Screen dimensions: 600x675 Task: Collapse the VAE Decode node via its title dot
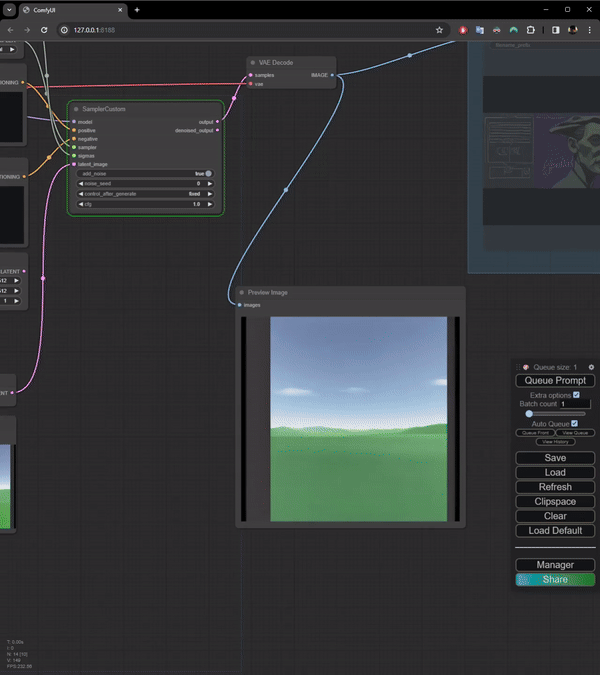coord(253,63)
